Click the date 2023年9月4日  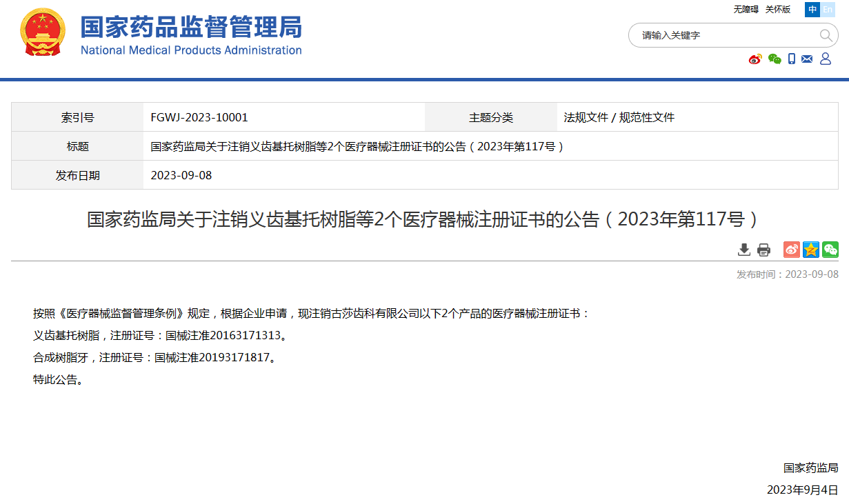tap(803, 490)
